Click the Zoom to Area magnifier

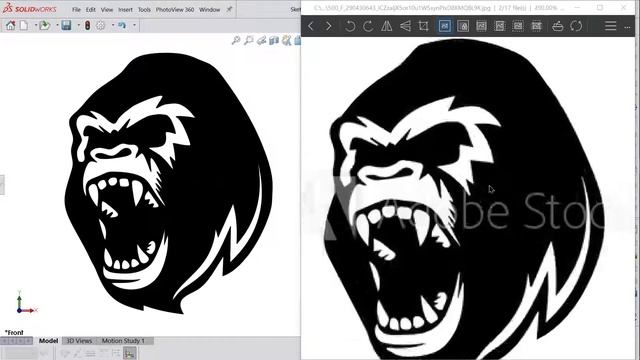tap(249, 40)
